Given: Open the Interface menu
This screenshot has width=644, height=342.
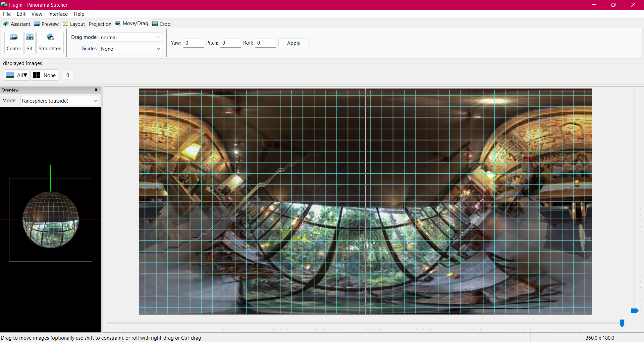Looking at the screenshot, I should click(58, 14).
